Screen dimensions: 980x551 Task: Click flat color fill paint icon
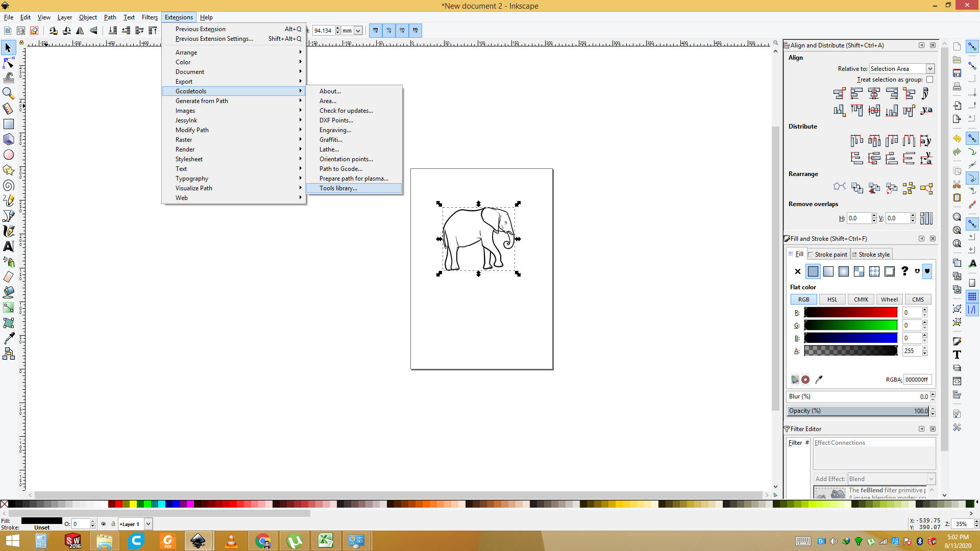tap(813, 271)
